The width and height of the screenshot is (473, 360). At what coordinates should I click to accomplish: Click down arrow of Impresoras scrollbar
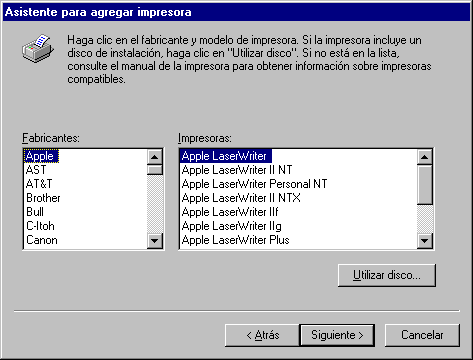point(425,240)
